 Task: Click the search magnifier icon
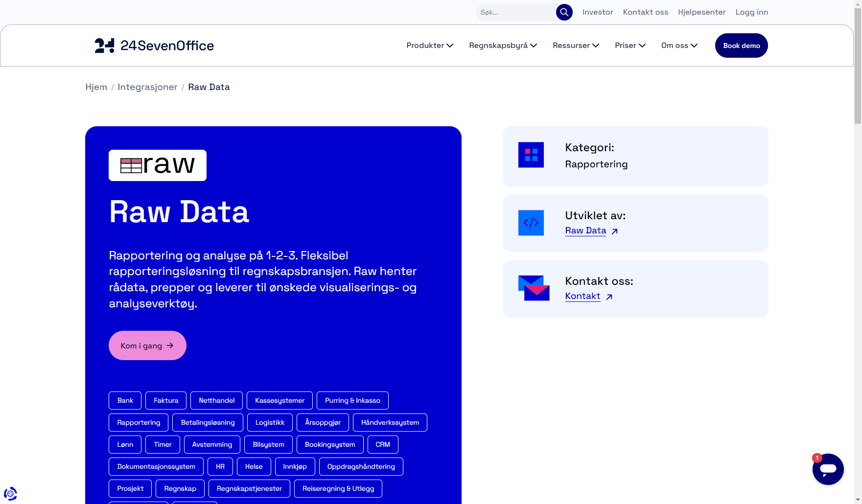point(564,12)
